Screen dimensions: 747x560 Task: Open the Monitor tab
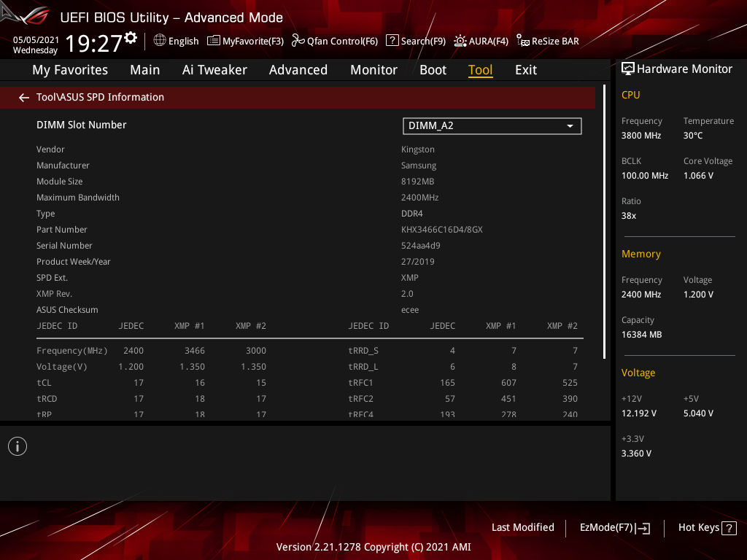click(x=374, y=70)
